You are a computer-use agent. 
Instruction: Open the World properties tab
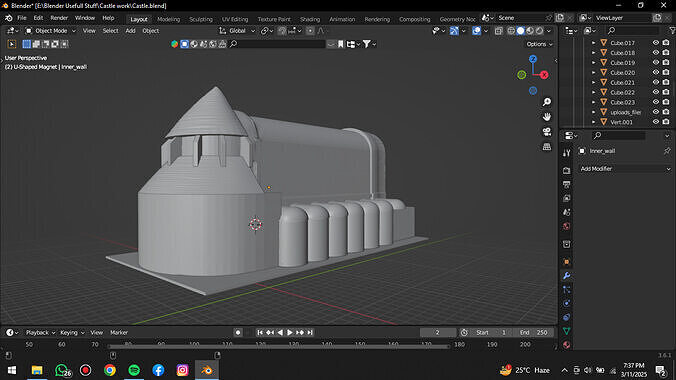coord(566,226)
